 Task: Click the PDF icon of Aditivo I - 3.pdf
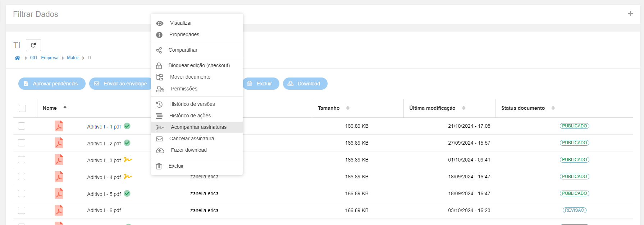tap(59, 160)
